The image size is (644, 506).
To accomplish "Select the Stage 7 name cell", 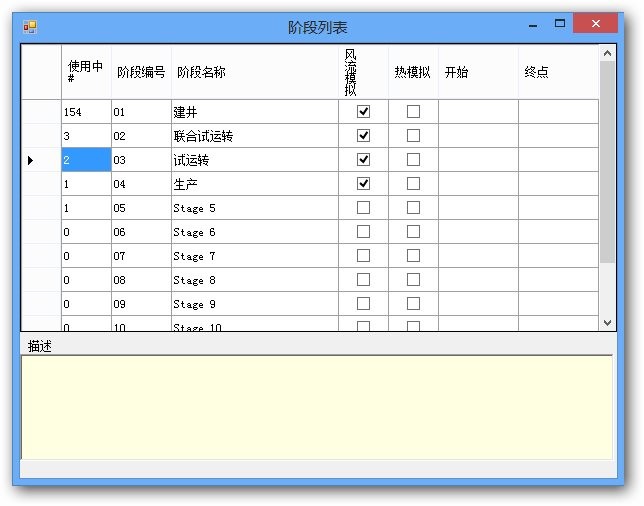I will coord(255,256).
